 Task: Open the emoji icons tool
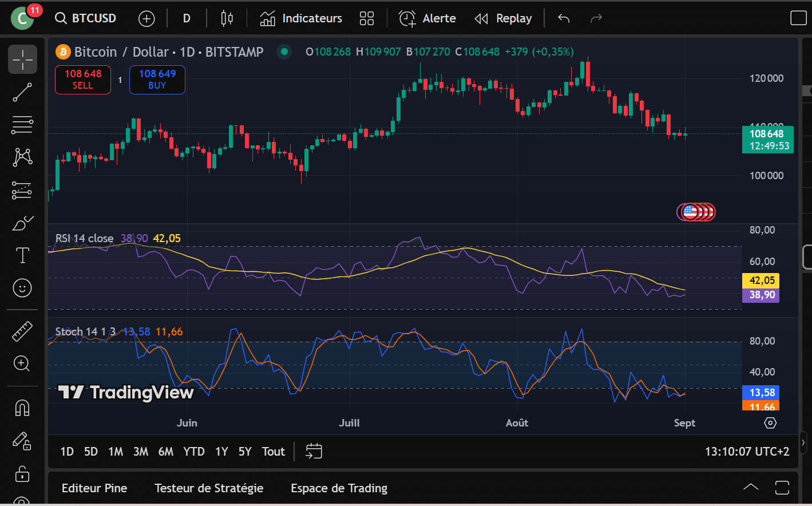[22, 288]
